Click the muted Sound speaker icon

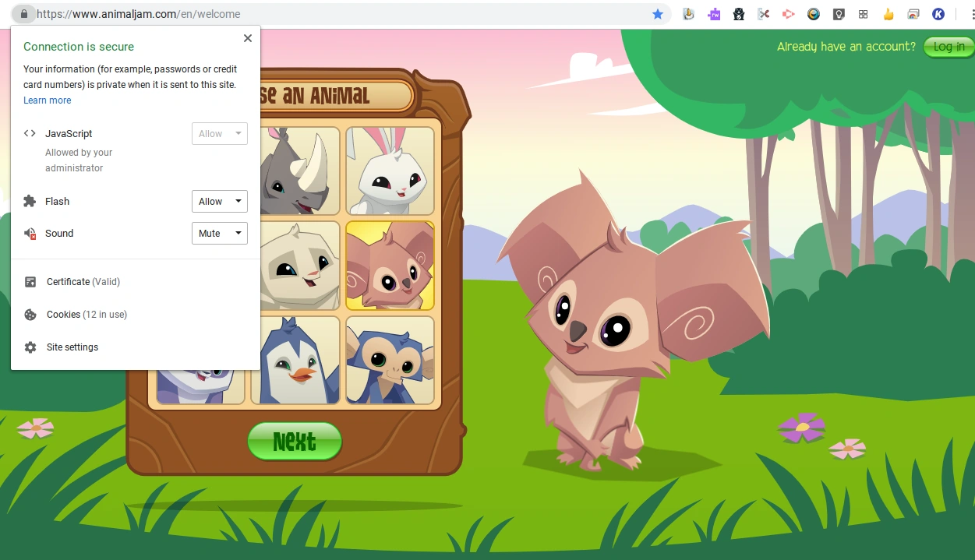point(30,233)
